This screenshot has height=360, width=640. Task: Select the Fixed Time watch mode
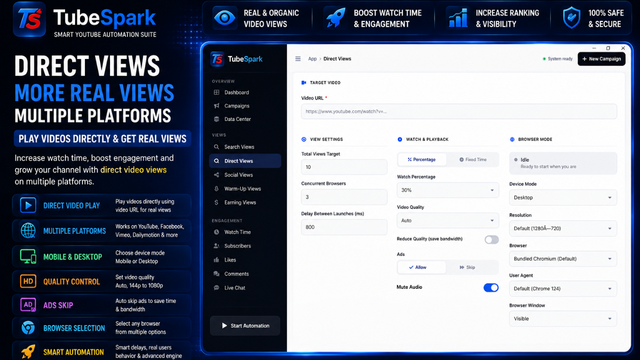(x=473, y=160)
